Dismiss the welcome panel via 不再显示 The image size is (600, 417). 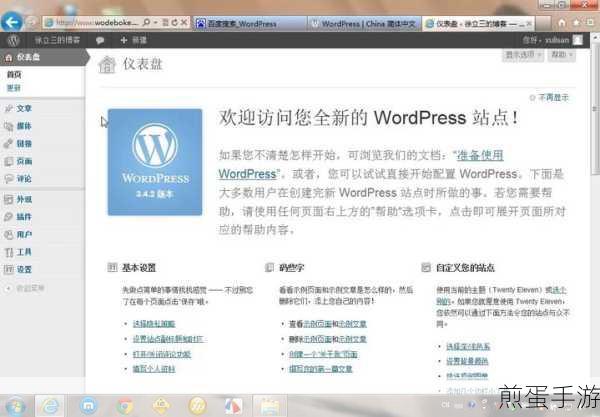(549, 98)
